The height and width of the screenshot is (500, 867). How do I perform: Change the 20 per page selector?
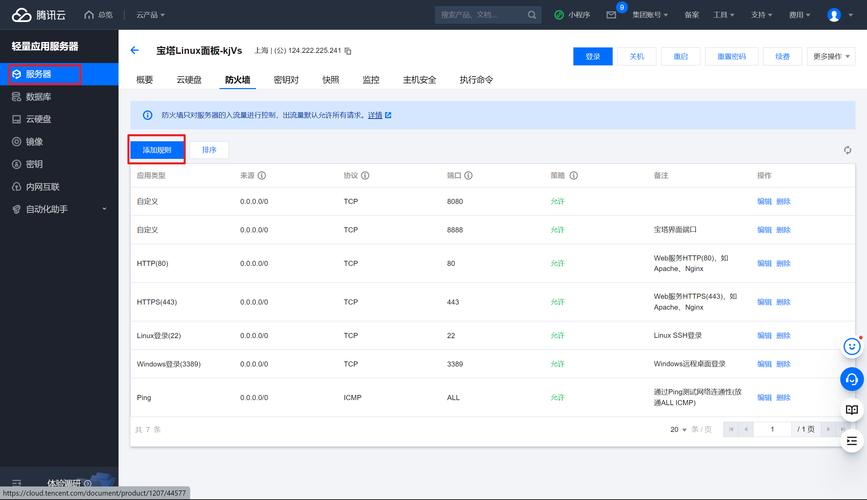click(678, 429)
